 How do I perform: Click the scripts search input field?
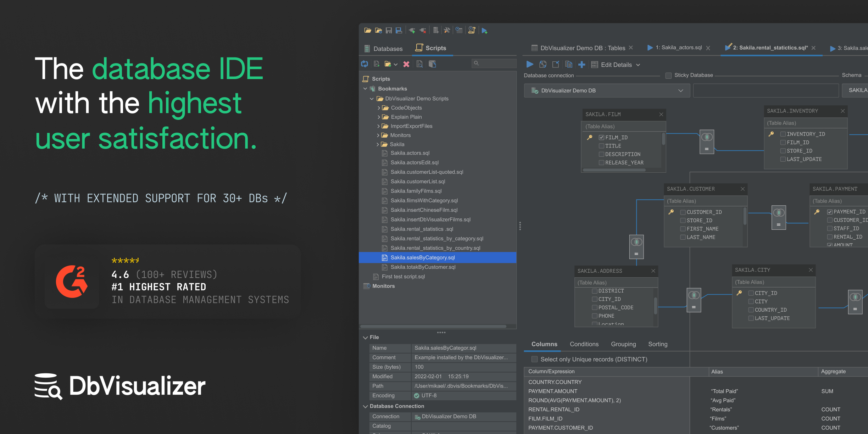pyautogui.click(x=494, y=63)
